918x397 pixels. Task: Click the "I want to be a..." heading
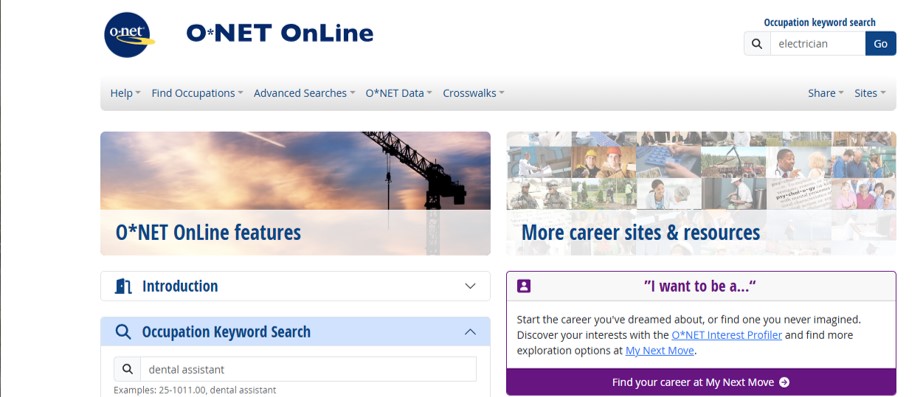(700, 286)
